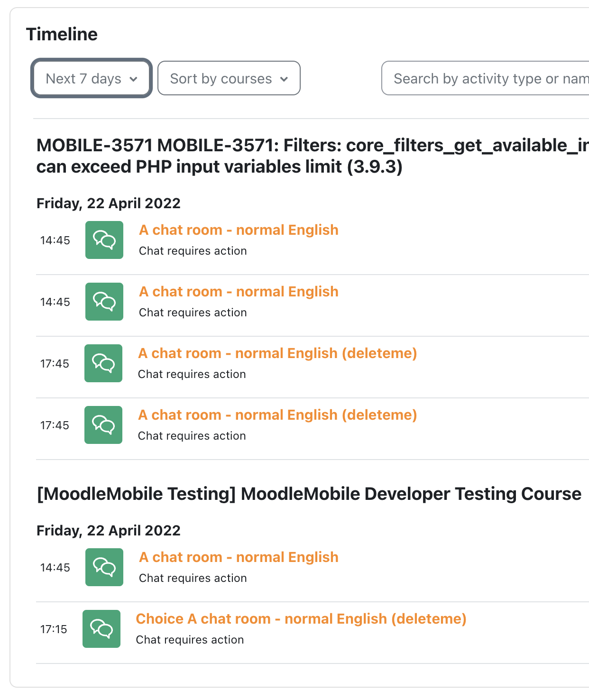Open first 'A chat room - normal English' link
Image resolution: width=589 pixels, height=700 pixels.
pyautogui.click(x=239, y=230)
